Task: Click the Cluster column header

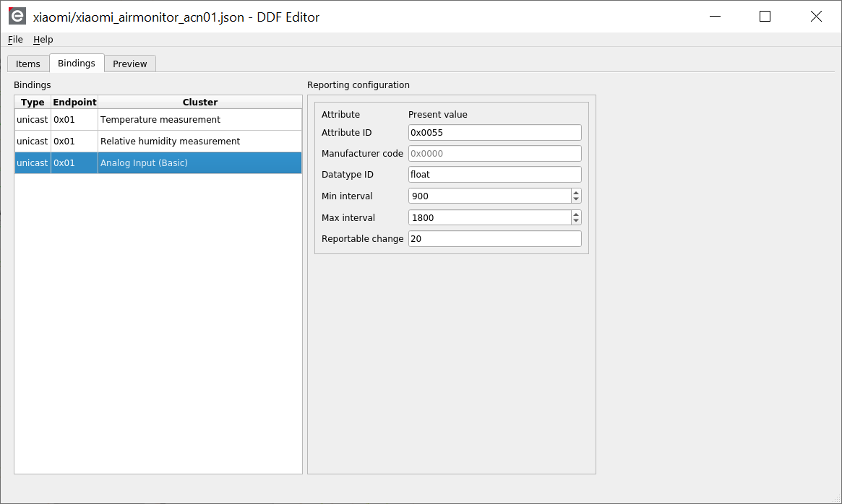Action: click(200, 103)
